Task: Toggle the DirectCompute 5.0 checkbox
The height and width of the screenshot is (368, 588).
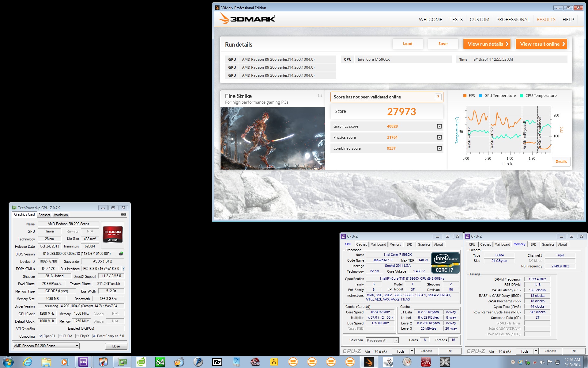Action: point(94,336)
